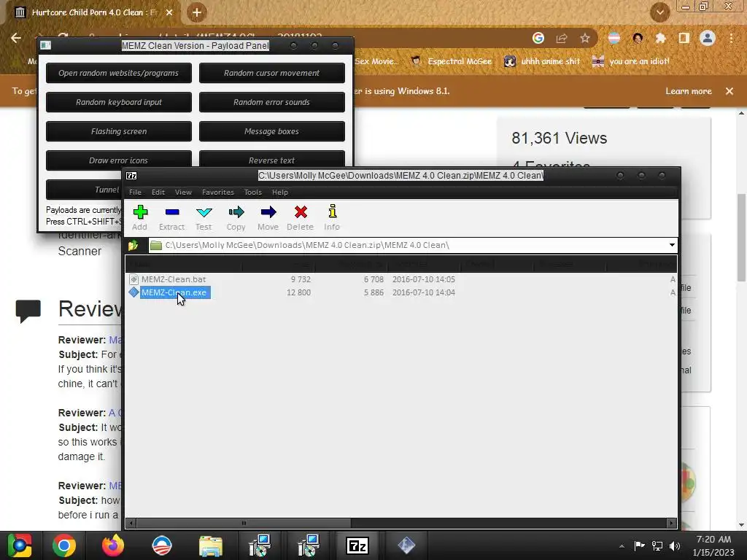Close the current Chrome tab
This screenshot has height=560, width=747.
(169, 12)
